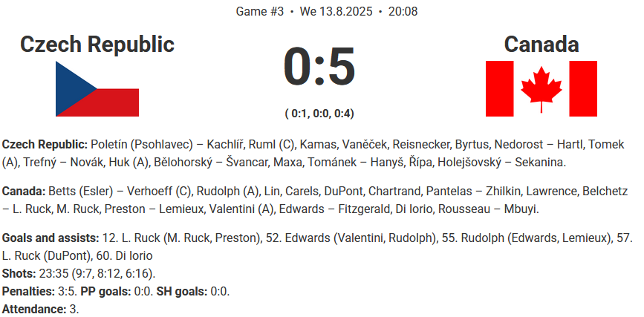Viewport: 644px width, 317px height.
Task: Click the period scores (0:1, 0:0, 0:4)
Action: tap(319, 114)
